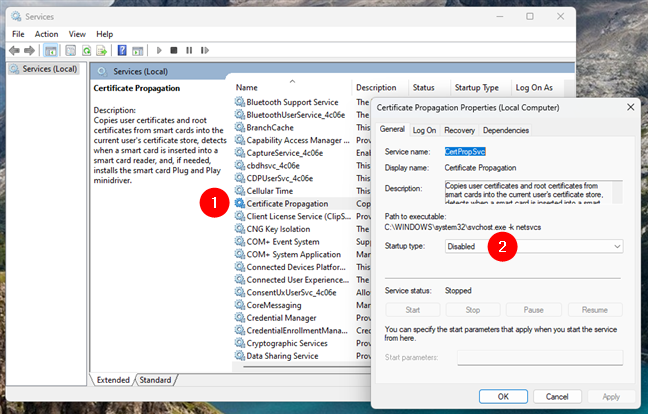648x414 pixels.
Task: Select the COM+ System Application row
Action: (293, 254)
